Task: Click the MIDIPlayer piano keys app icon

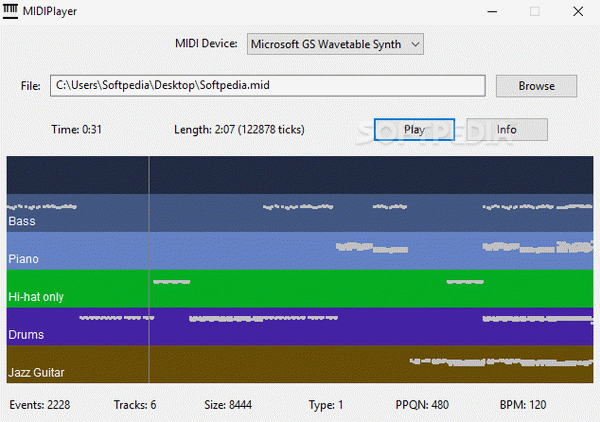Action: [x=10, y=11]
